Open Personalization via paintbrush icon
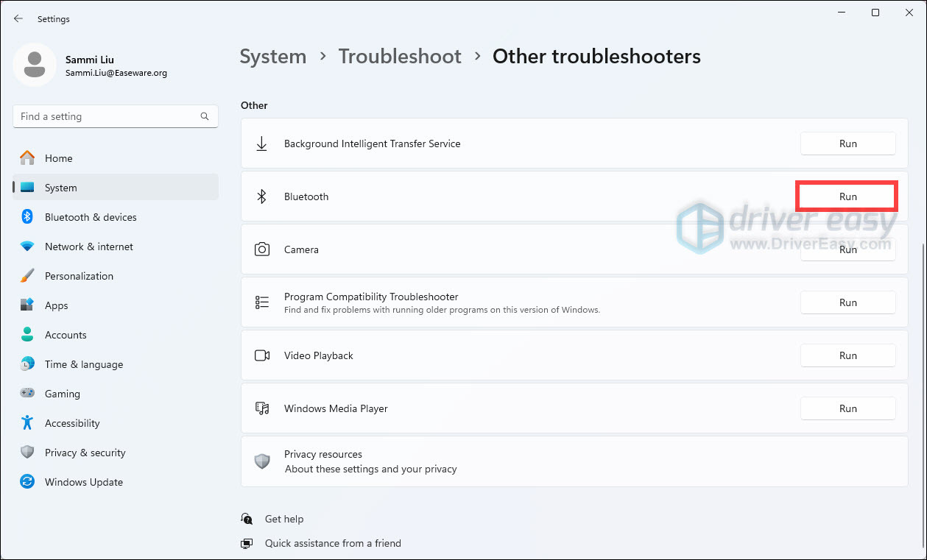927x560 pixels. (x=27, y=276)
